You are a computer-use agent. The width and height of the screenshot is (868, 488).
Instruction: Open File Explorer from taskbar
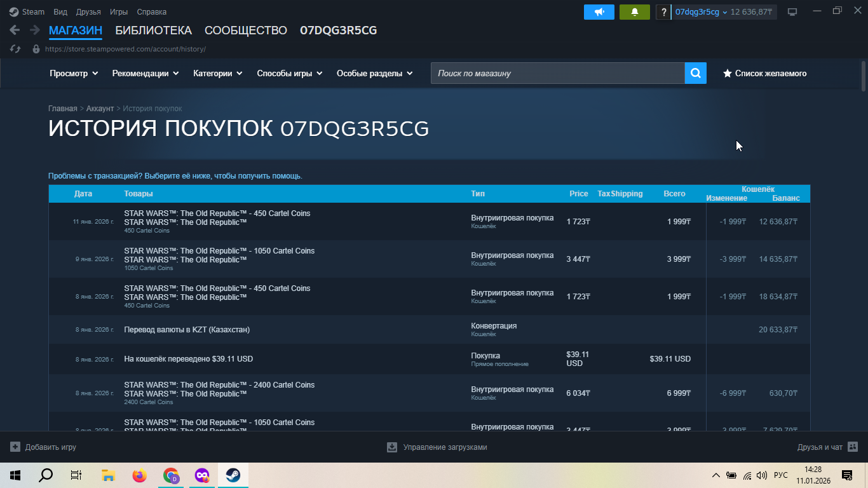point(108,475)
